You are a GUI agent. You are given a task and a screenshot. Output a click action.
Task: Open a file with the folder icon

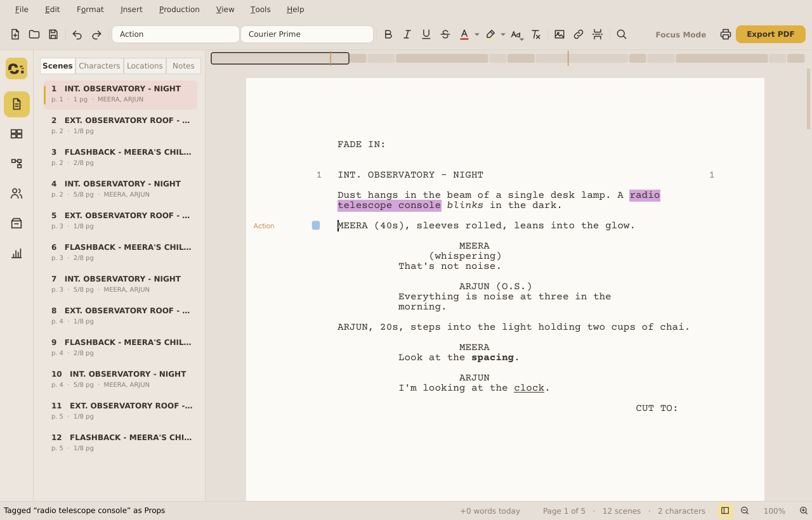click(x=34, y=34)
